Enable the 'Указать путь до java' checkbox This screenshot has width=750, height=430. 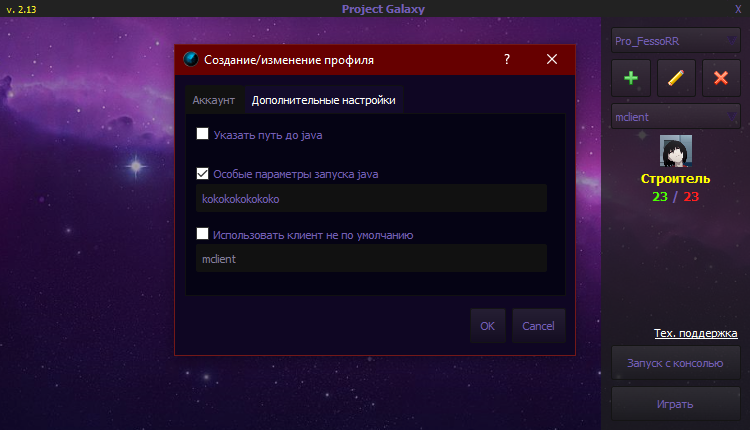click(x=203, y=133)
